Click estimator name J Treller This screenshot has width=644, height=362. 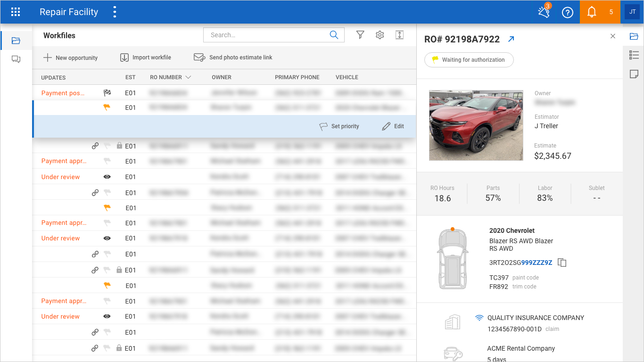pos(546,126)
